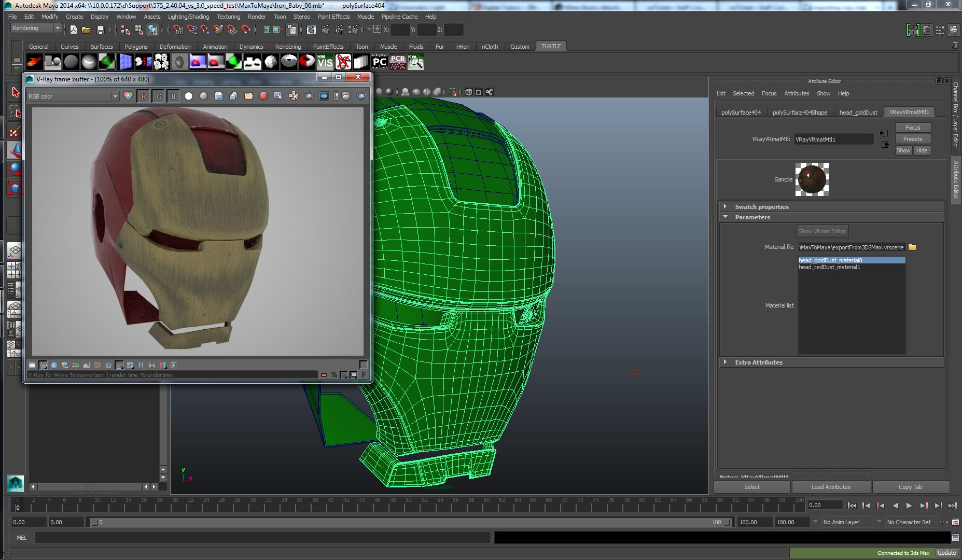
Task: Click frame 50 on the time slider
Action: click(409, 504)
